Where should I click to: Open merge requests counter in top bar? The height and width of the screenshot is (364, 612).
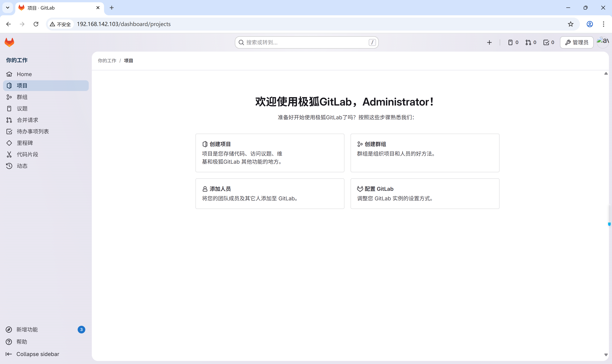pos(531,42)
